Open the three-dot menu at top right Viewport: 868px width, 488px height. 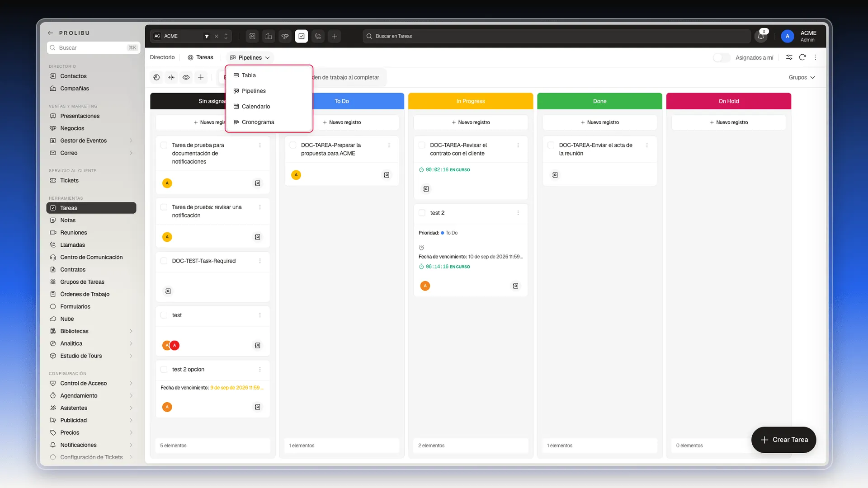pos(816,57)
